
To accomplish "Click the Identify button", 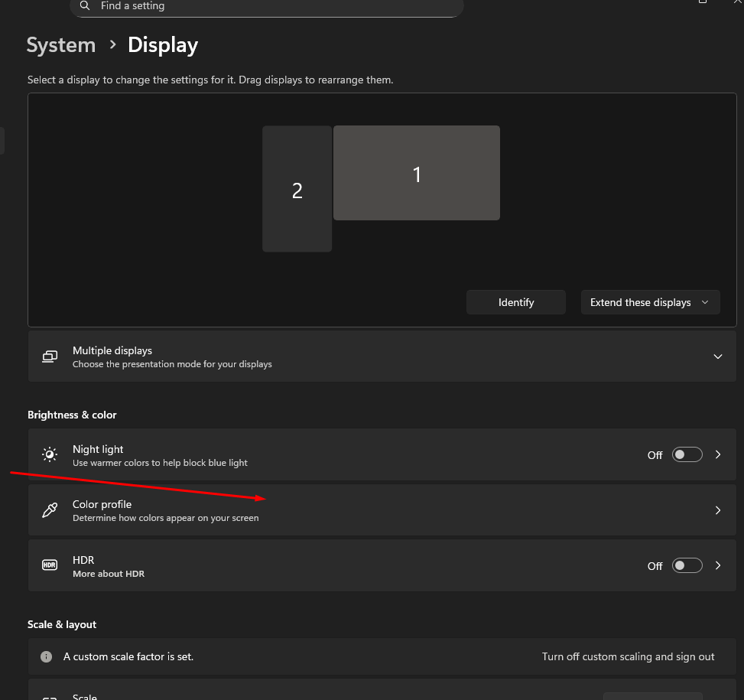I will coord(516,302).
